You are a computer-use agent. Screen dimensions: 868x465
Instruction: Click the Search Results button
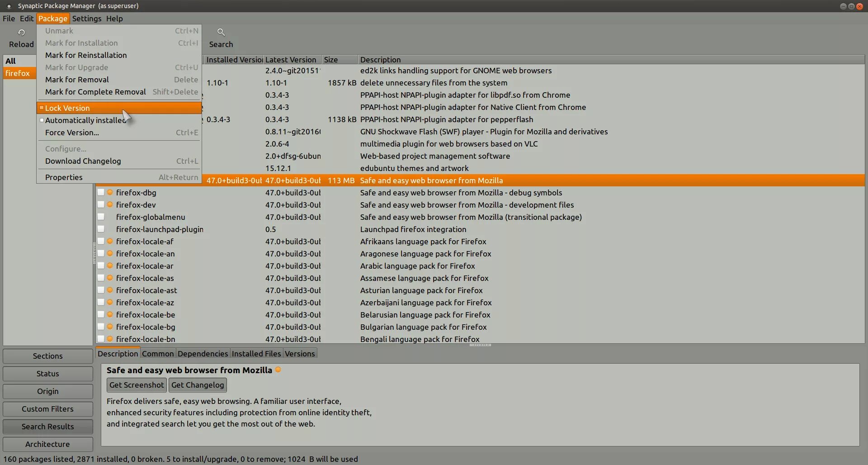tap(48, 427)
